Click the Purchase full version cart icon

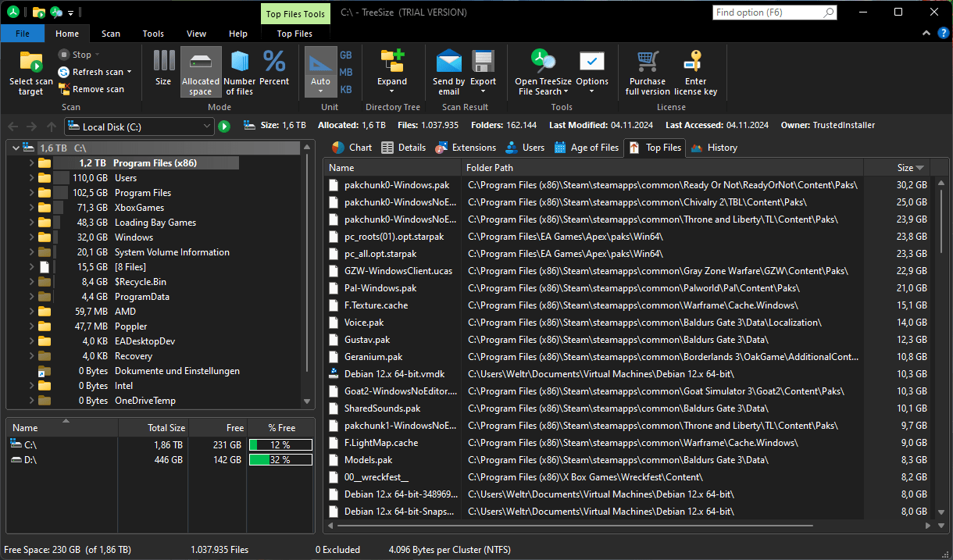click(x=647, y=62)
